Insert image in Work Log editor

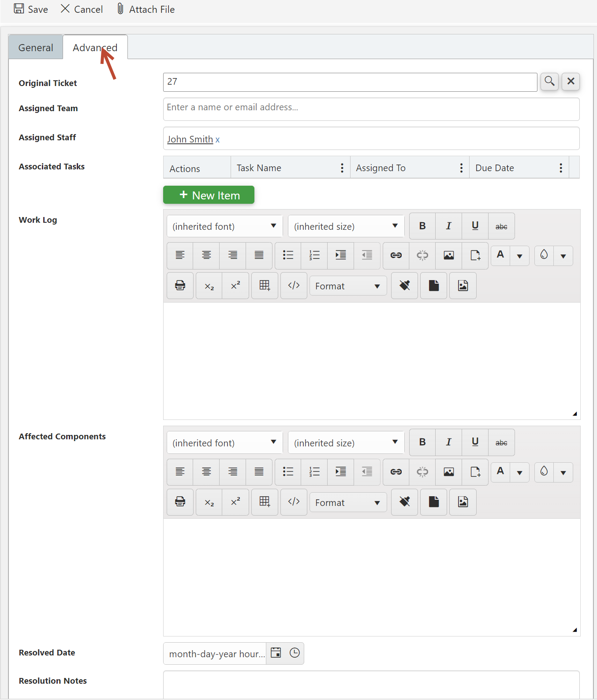[x=448, y=255]
